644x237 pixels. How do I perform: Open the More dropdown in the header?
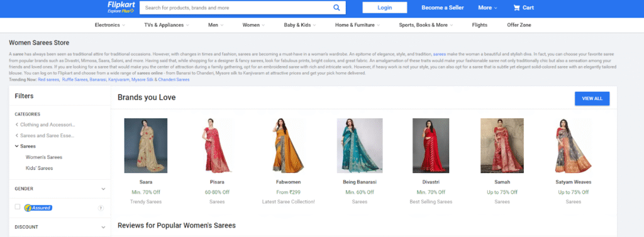(487, 8)
